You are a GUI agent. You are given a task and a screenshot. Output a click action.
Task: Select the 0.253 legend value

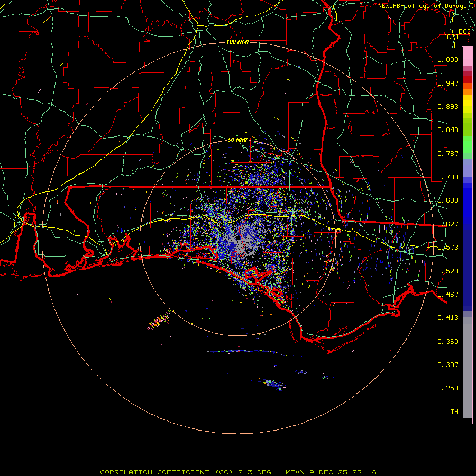click(x=448, y=388)
